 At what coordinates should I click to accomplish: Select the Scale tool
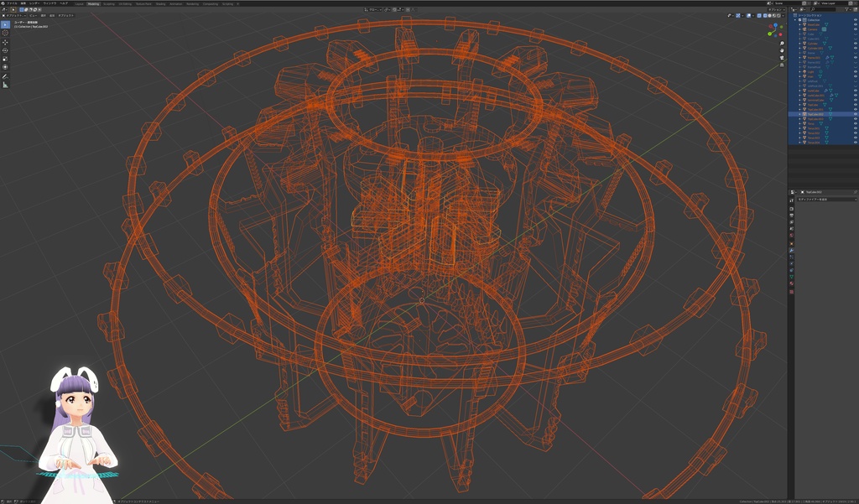coord(6,59)
